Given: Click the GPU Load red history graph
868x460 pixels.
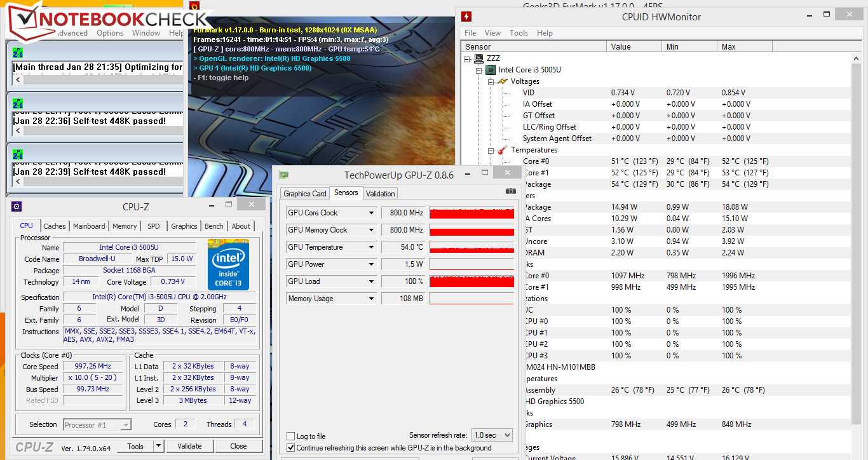Looking at the screenshot, I should (x=471, y=281).
